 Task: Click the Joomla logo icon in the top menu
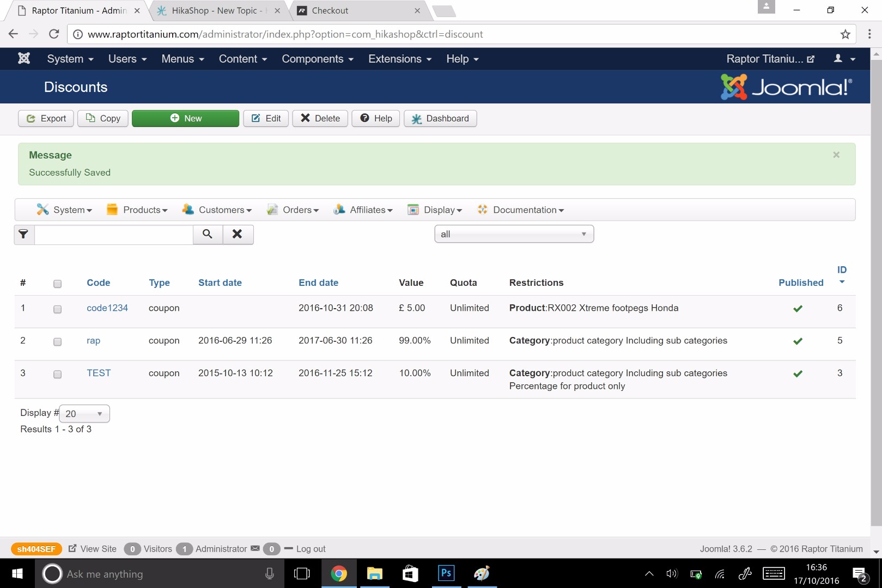(x=24, y=59)
